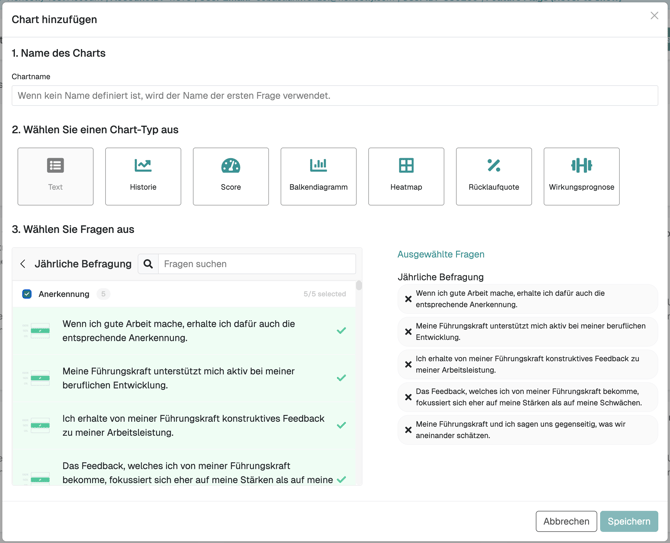Click the Chartname input field
The image size is (670, 543).
[334, 96]
